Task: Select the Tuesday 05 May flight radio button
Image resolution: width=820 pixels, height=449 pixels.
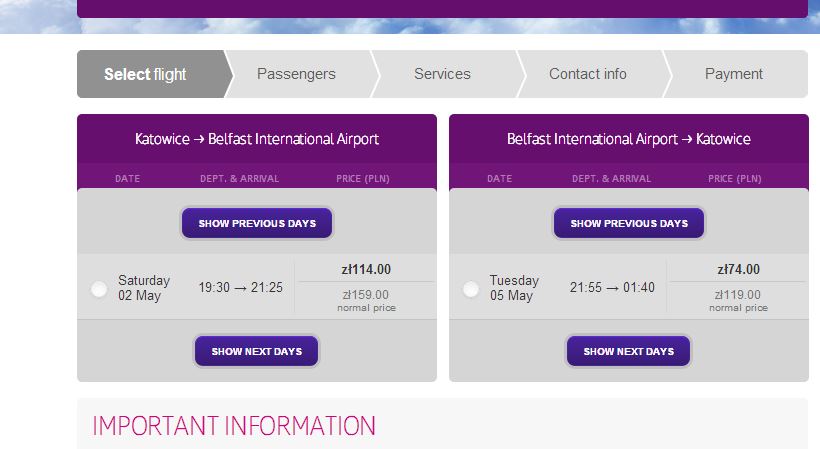Action: tap(471, 289)
